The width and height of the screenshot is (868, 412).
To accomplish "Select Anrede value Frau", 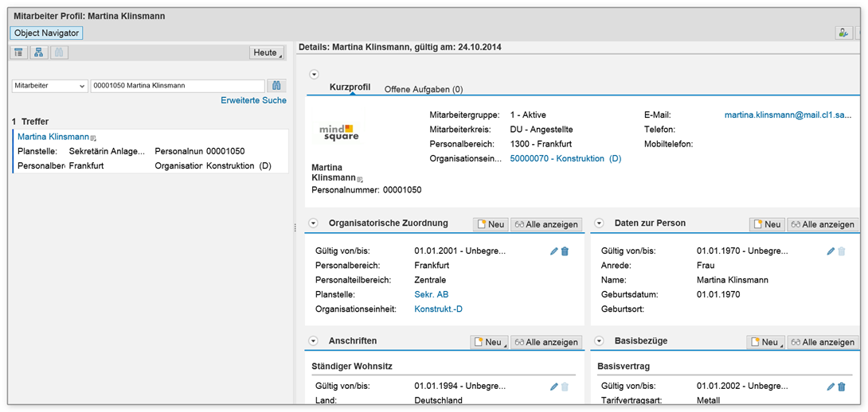I will (706, 266).
